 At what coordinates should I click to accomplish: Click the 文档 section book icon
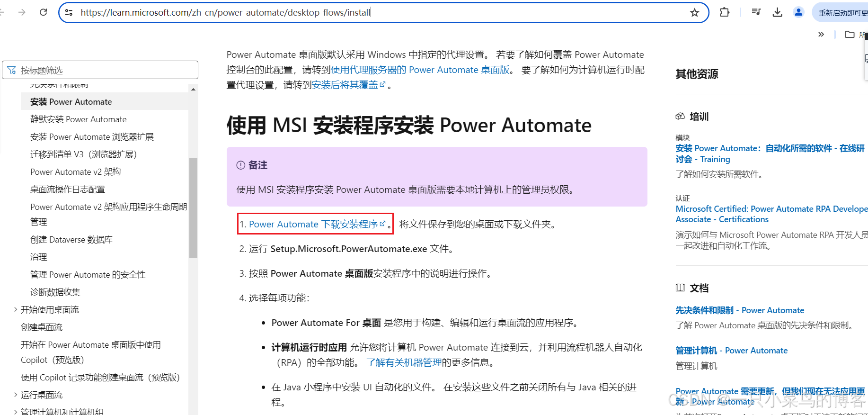[x=680, y=288]
